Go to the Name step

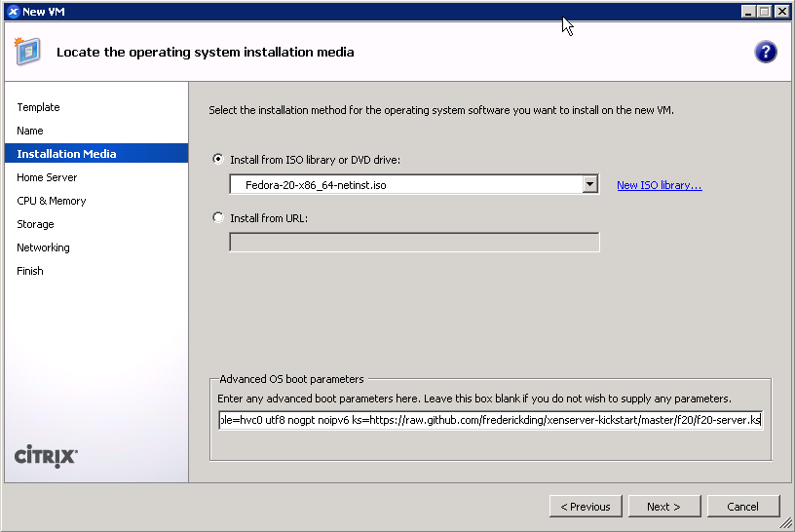(30, 131)
